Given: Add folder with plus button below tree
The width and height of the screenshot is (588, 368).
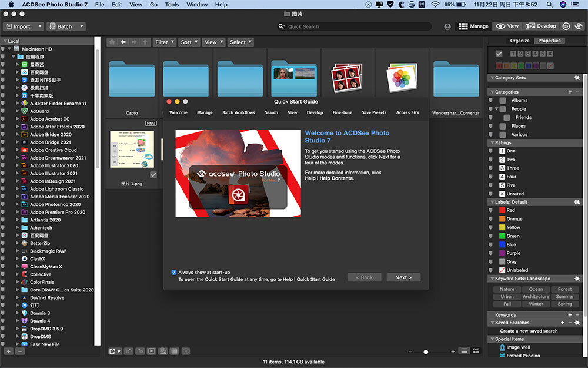Looking at the screenshot, I should (9, 352).
